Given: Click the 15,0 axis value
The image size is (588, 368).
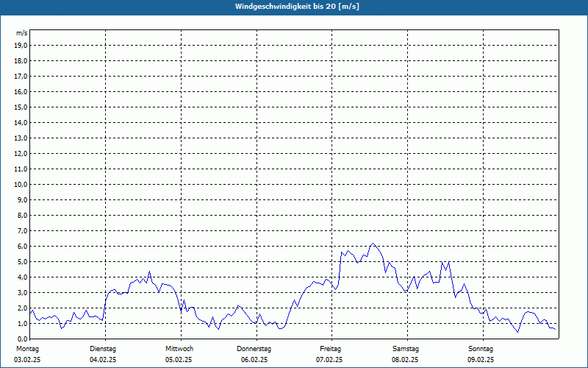Looking at the screenshot, I should [x=21, y=107].
